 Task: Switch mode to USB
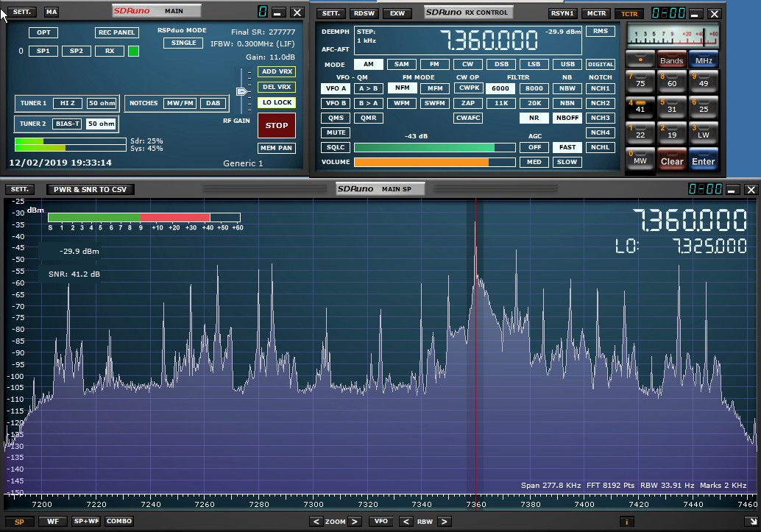tap(567, 64)
